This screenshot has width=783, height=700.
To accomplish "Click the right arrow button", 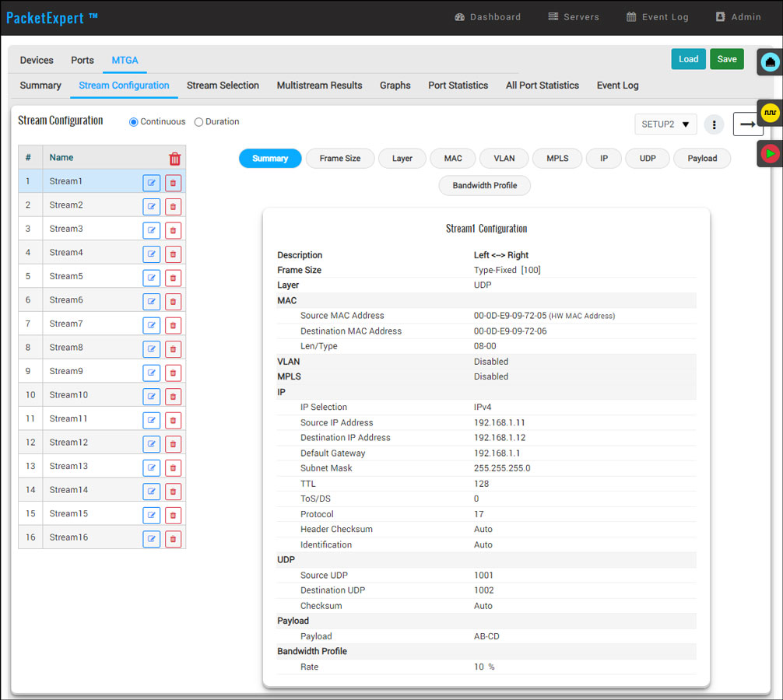I will pyautogui.click(x=747, y=124).
